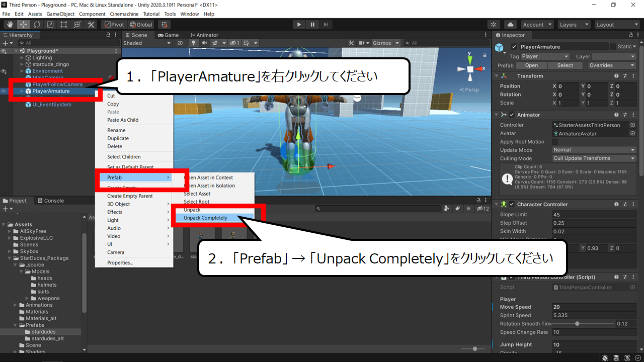The width and height of the screenshot is (644, 362).
Task: Open Culling Mode dropdown
Action: coord(594,158)
